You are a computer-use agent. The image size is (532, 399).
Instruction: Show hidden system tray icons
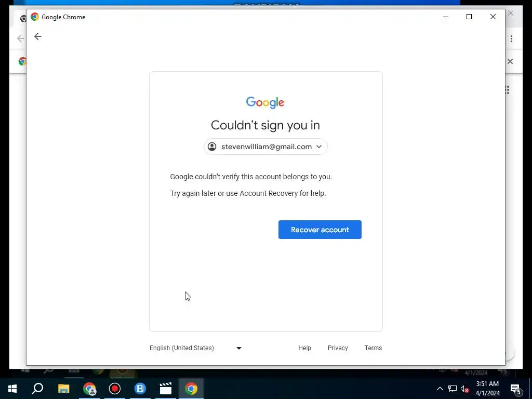[440, 389]
